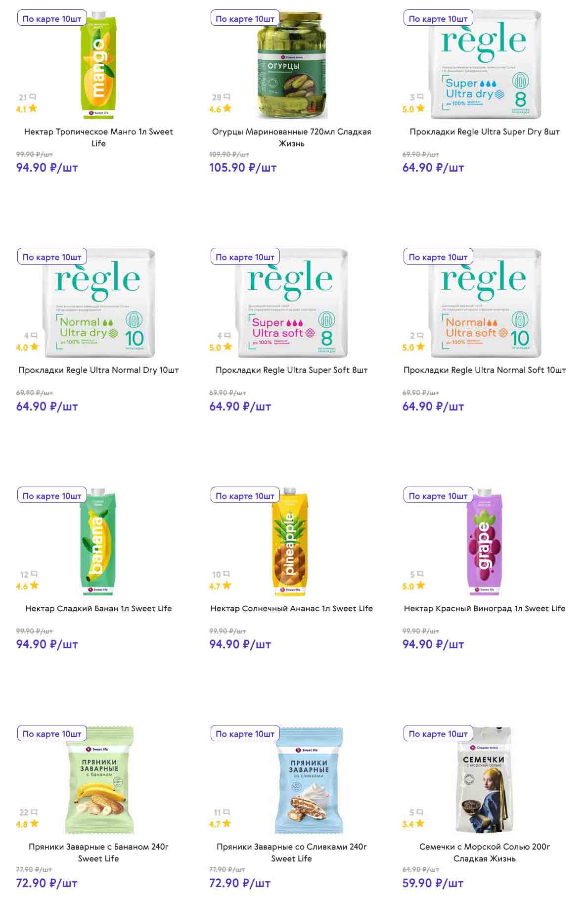Screen dimensions: 588x901
Task: Open the sunflower seeds package image
Action: [484, 780]
